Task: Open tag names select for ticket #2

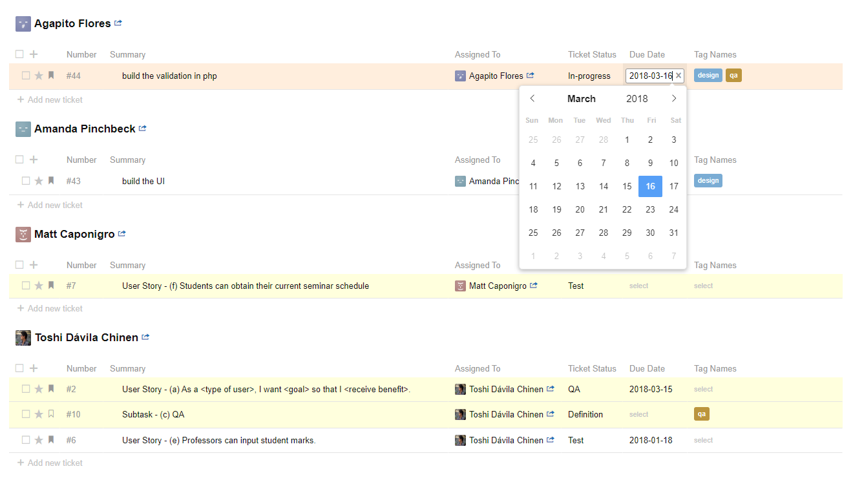Action: 704,389
